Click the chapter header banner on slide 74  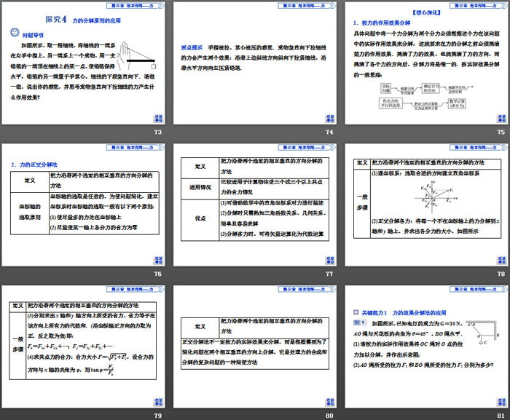click(x=307, y=6)
